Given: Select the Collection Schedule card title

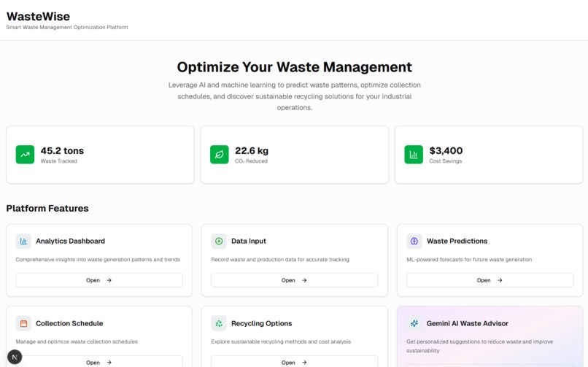Looking at the screenshot, I should coord(69,323).
